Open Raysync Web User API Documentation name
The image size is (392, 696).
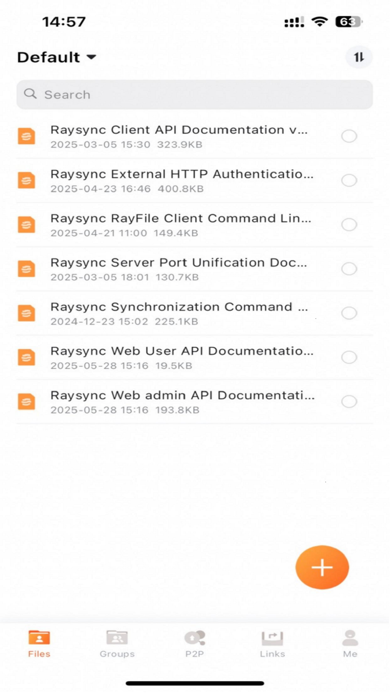[182, 351]
